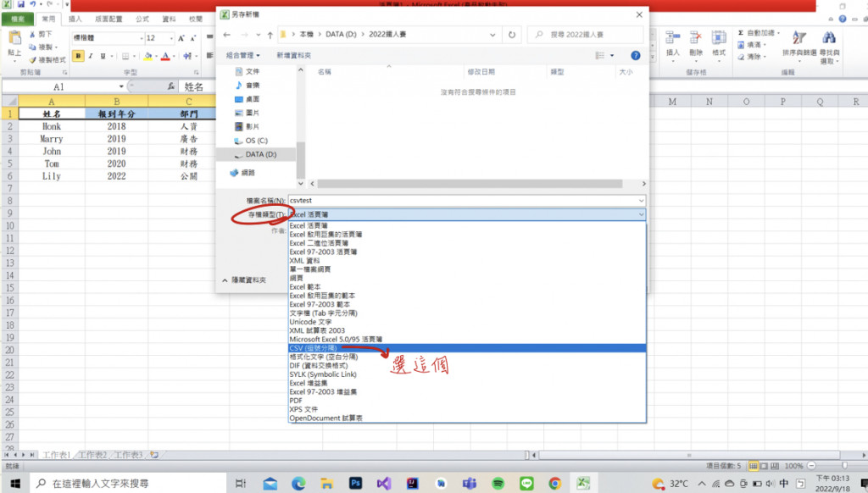The height and width of the screenshot is (493, 868).
Task: Click the search box 搜尋 2022鐵人賽
Action: pyautogui.click(x=586, y=34)
